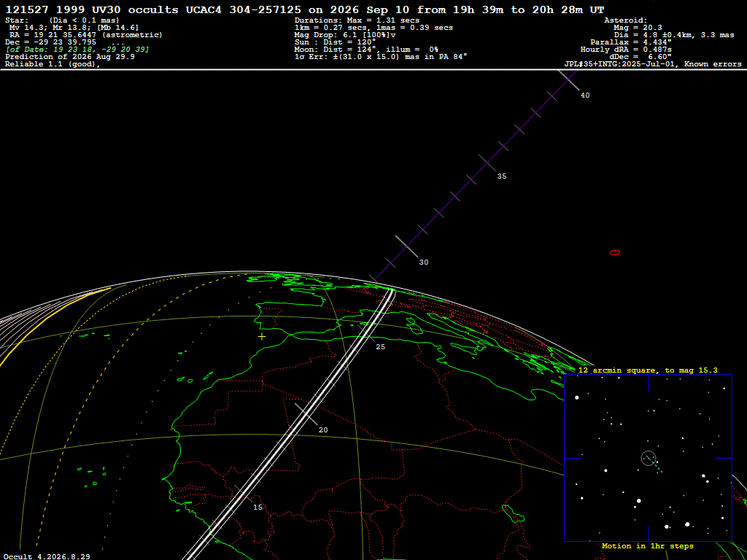Select the time marker labeled 25
Screen dimensions: 747x560
pos(380,347)
